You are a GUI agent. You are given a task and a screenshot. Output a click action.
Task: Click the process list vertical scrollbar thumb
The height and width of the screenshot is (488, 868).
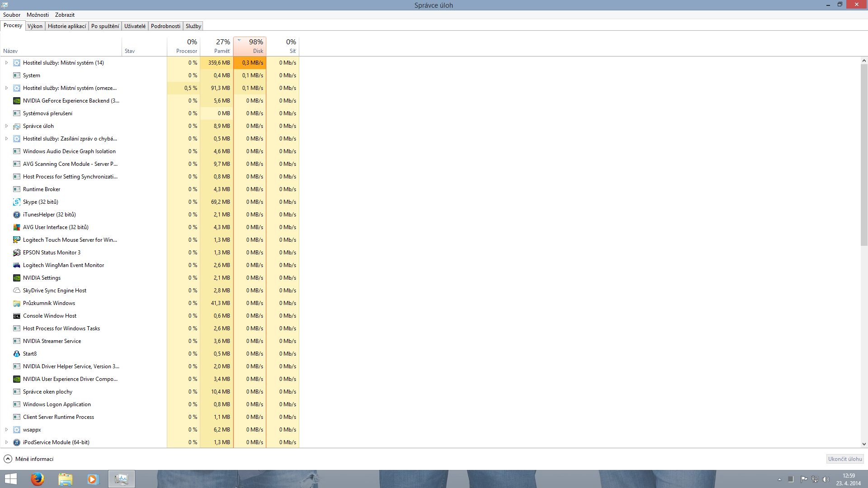tap(864, 155)
